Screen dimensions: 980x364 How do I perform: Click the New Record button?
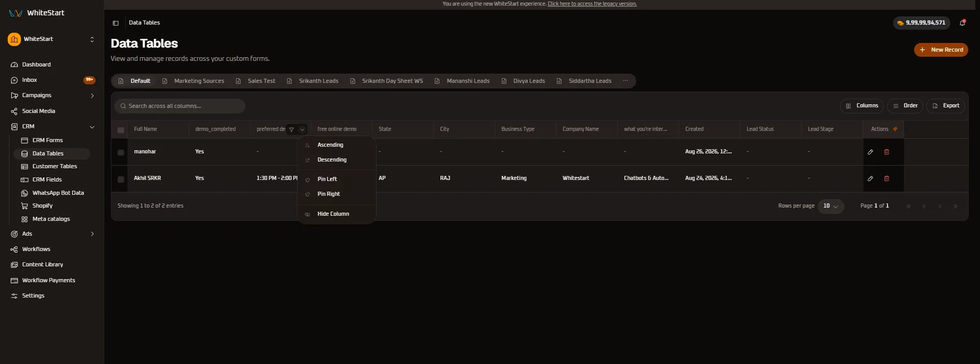pyautogui.click(x=941, y=50)
